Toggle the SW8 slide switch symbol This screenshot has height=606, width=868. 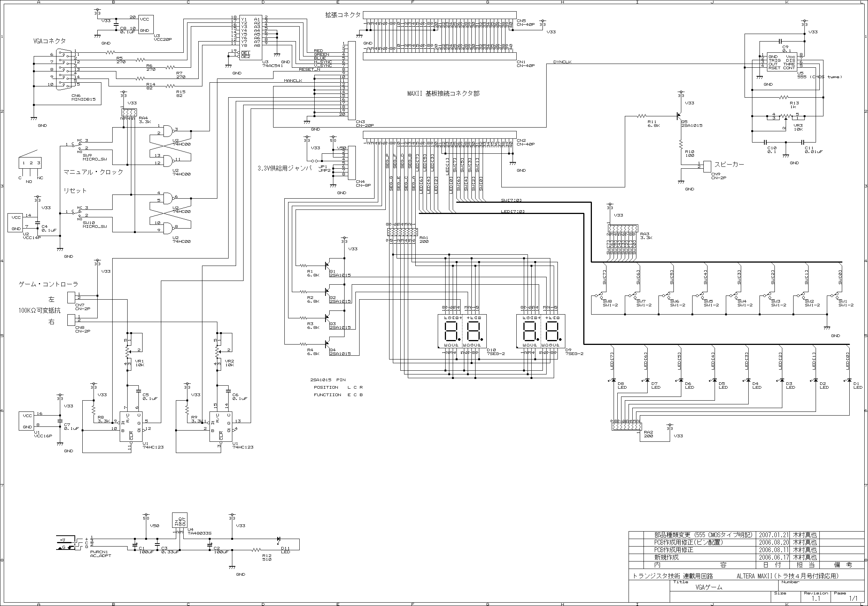pyautogui.click(x=599, y=295)
